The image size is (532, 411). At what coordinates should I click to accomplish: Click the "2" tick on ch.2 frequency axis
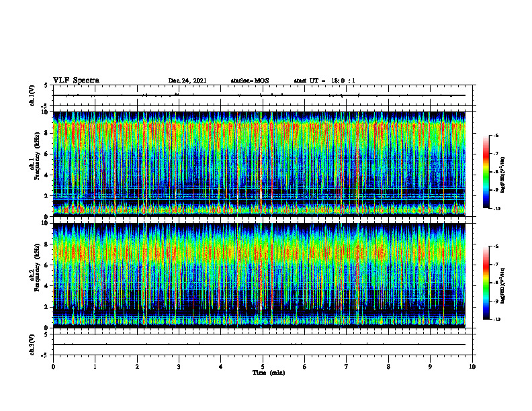coord(47,307)
